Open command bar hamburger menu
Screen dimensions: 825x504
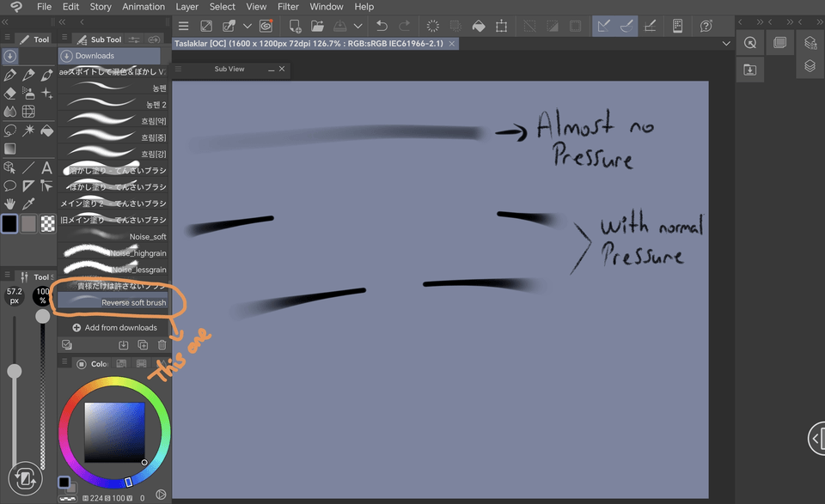(184, 26)
